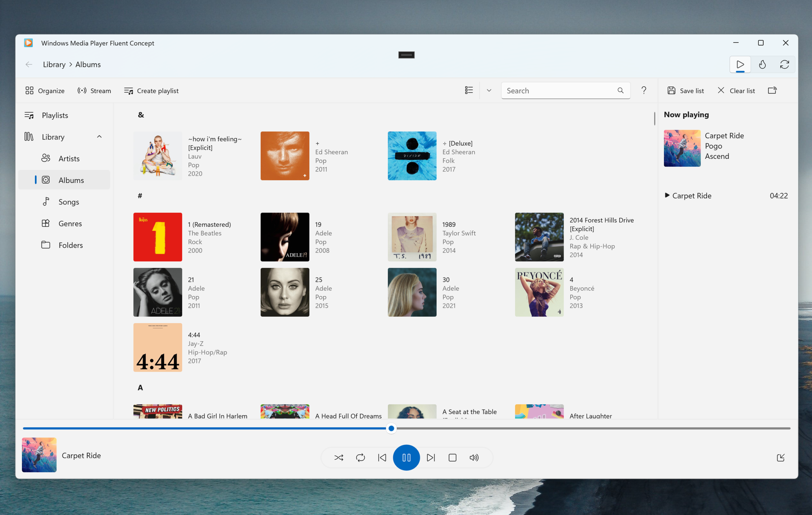Click the unplayed part of seek bar
Screen dimensions: 812x515
(593, 428)
